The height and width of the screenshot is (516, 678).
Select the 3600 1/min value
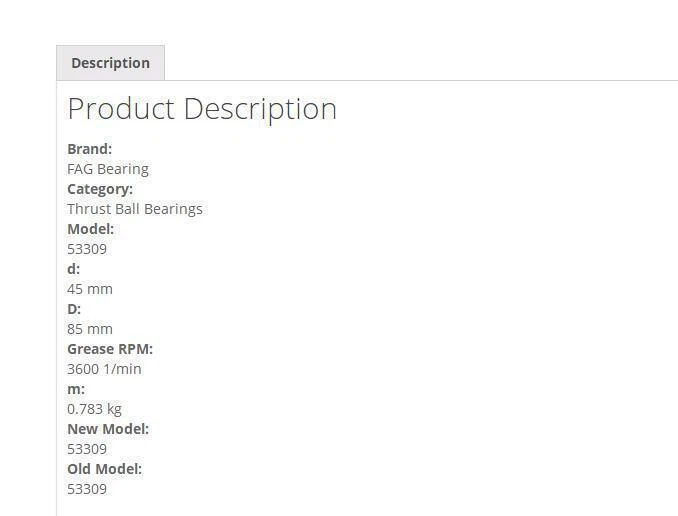click(x=104, y=369)
